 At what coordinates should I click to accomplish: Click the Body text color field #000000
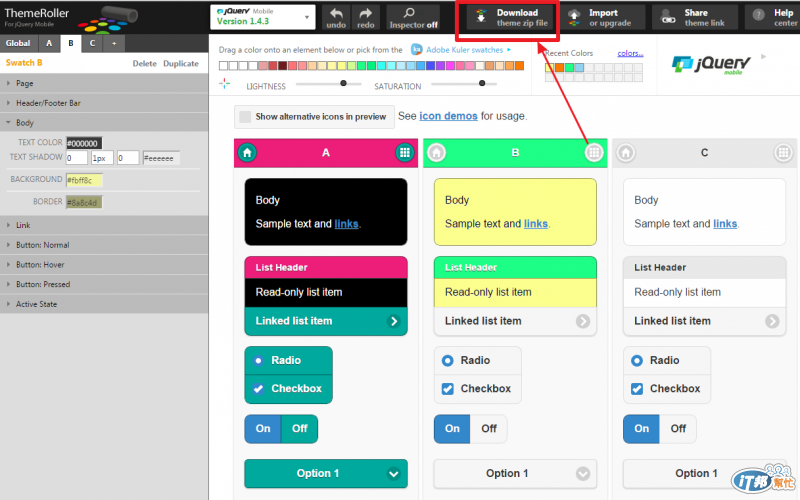pos(84,143)
